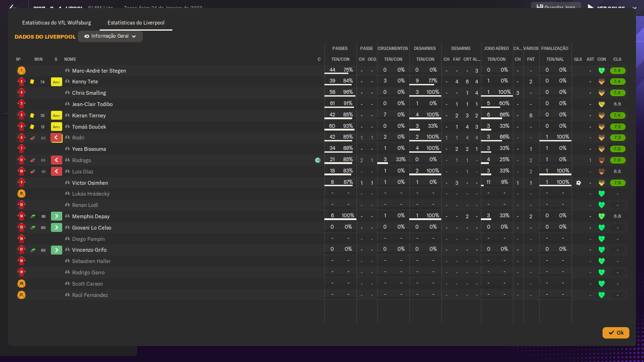Click the Guardar Jogo button
644x362 pixels.
[556, 8]
